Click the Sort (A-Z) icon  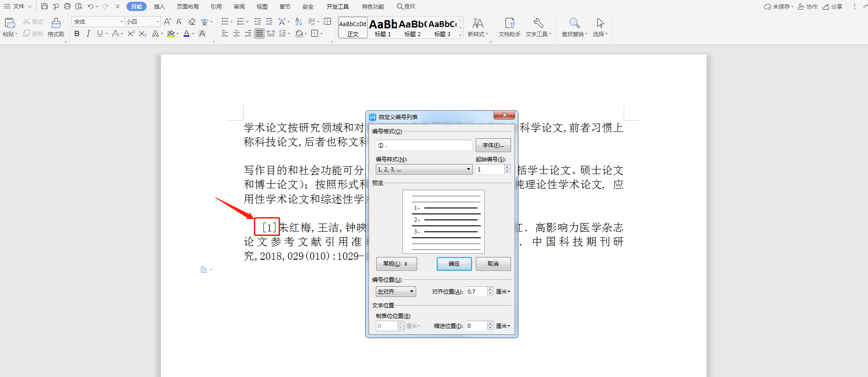[299, 22]
